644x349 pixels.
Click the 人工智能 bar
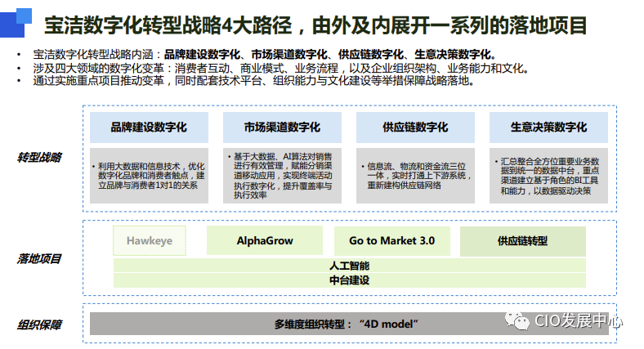point(350,266)
